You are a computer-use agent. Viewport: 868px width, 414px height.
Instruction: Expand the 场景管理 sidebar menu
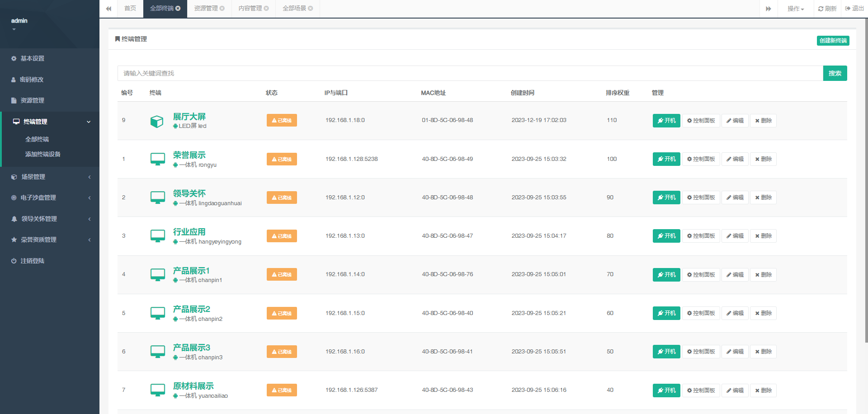[x=50, y=177]
